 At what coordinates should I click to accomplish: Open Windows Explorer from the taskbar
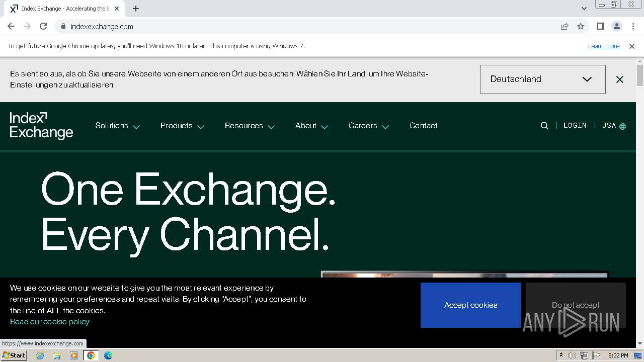[57, 355]
